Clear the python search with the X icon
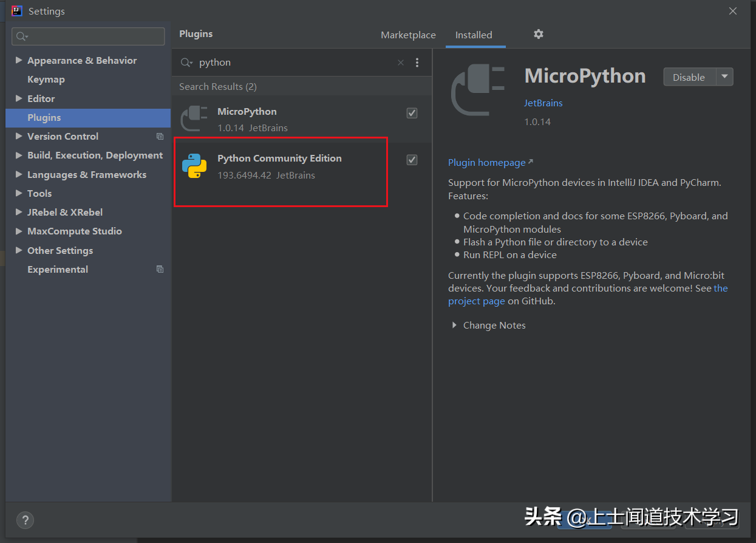 [x=401, y=63]
